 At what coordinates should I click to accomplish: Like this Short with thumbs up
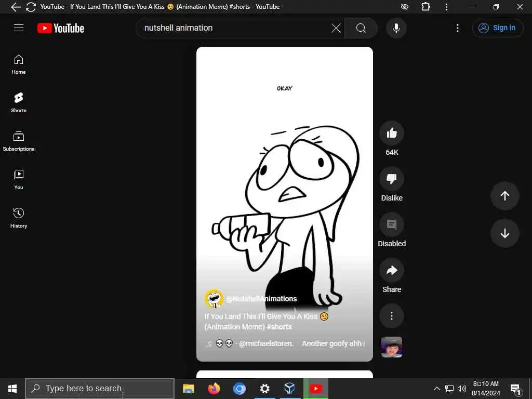coord(392,133)
